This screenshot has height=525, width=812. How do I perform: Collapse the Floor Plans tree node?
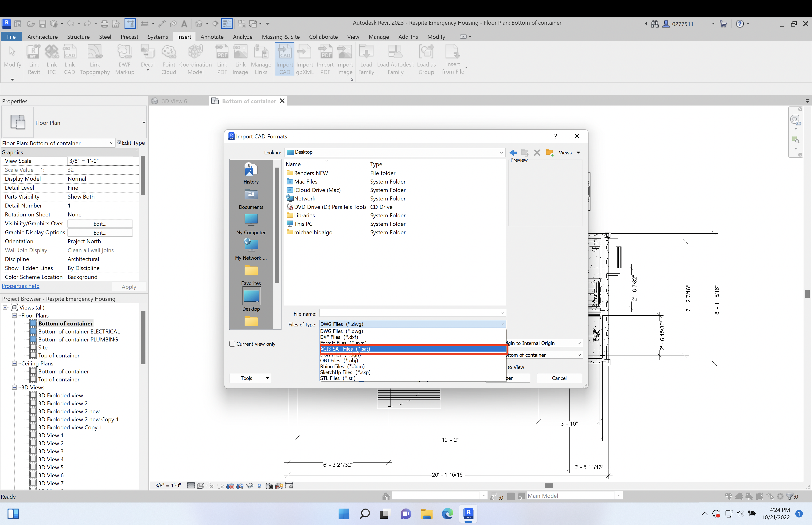[x=15, y=315]
